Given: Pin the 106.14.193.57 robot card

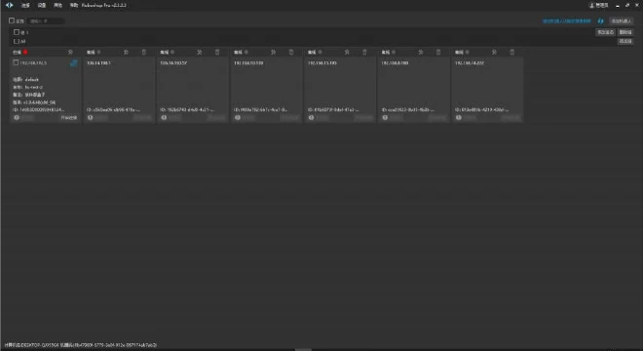Looking at the screenshot, I should (200, 53).
